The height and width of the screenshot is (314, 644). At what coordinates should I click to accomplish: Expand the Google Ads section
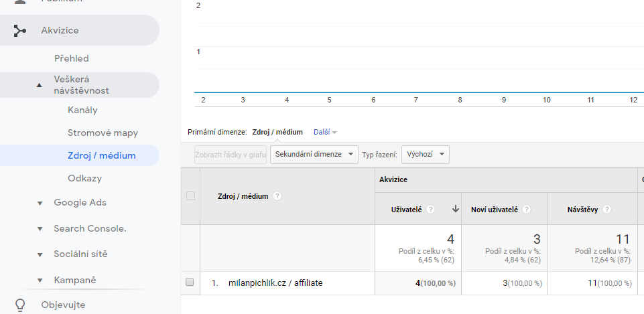(x=40, y=203)
